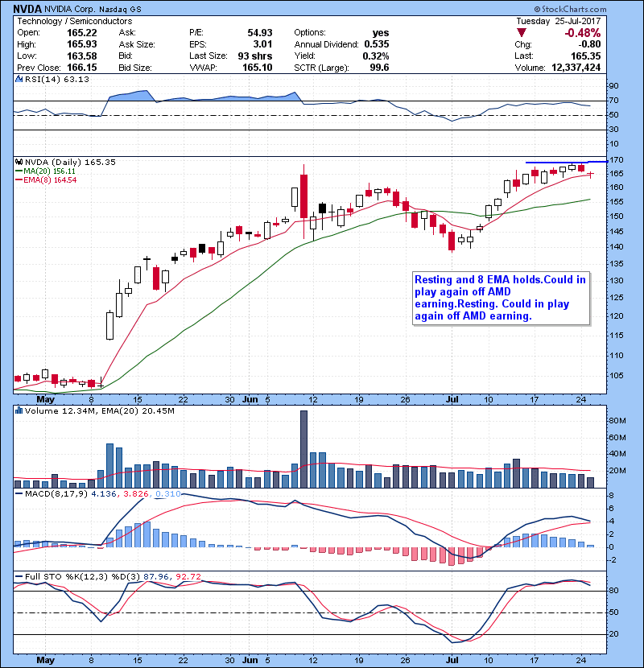Click the blue resistance line near 170

[x=563, y=163]
